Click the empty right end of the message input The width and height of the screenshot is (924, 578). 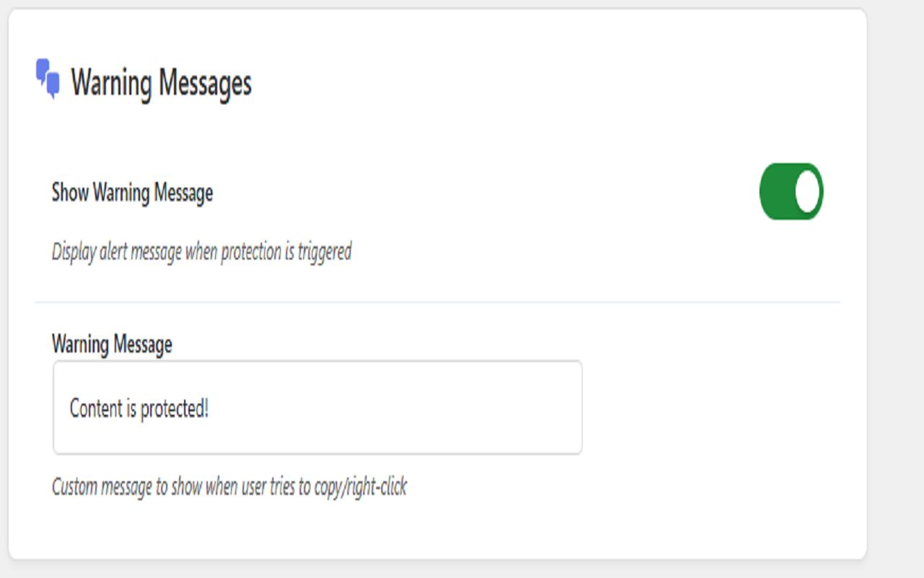505,407
